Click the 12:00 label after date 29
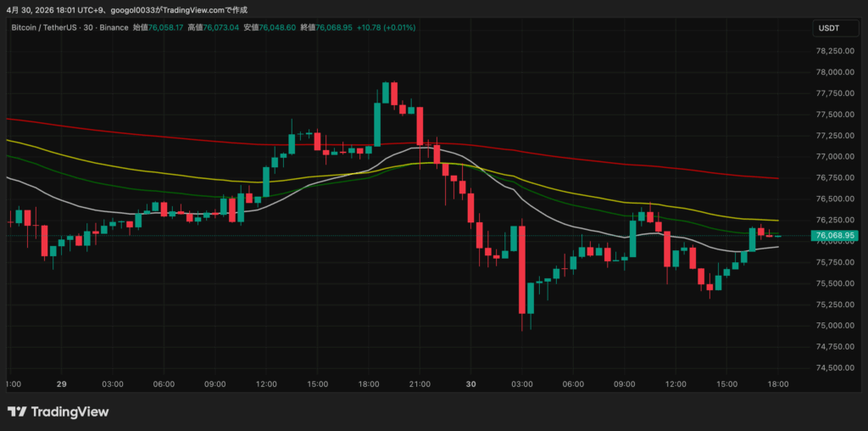Viewport: 868px width, 431px height. (x=266, y=383)
